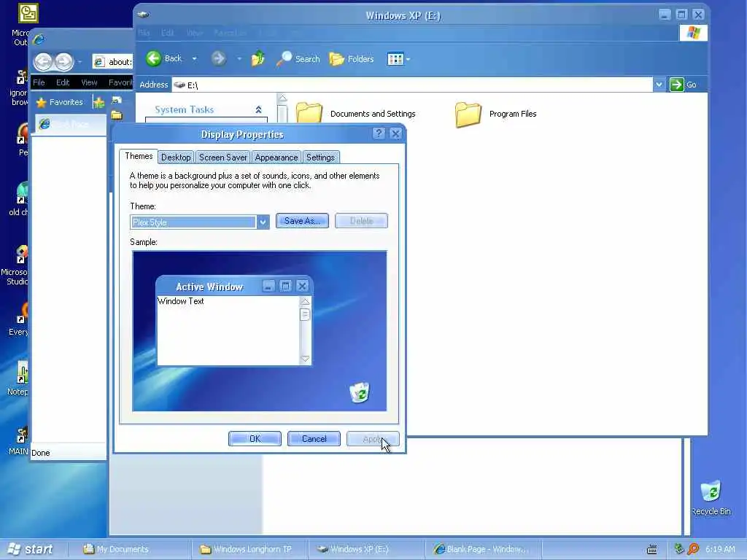Click the theme sample preview image

tap(260, 331)
